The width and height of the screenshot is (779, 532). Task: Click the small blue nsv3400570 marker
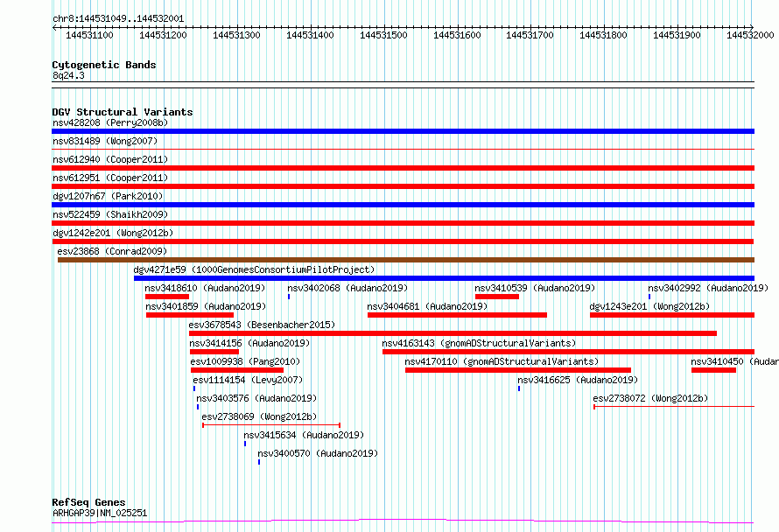pyautogui.click(x=259, y=462)
